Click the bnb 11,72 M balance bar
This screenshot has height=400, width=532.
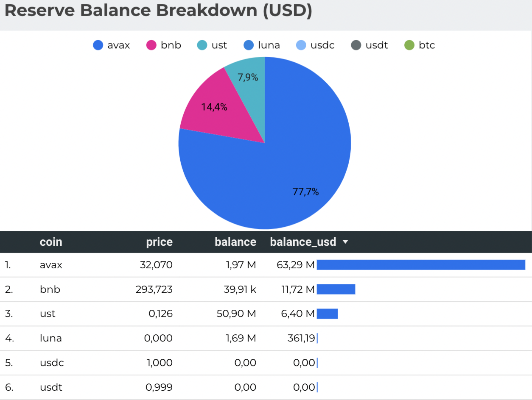tap(336, 289)
